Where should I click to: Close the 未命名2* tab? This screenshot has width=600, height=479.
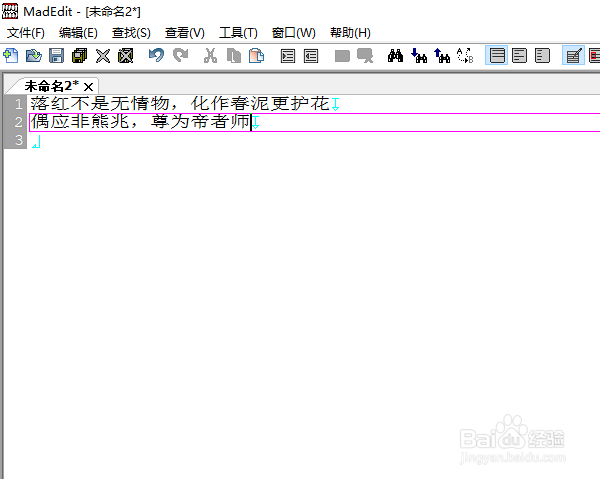pos(88,87)
